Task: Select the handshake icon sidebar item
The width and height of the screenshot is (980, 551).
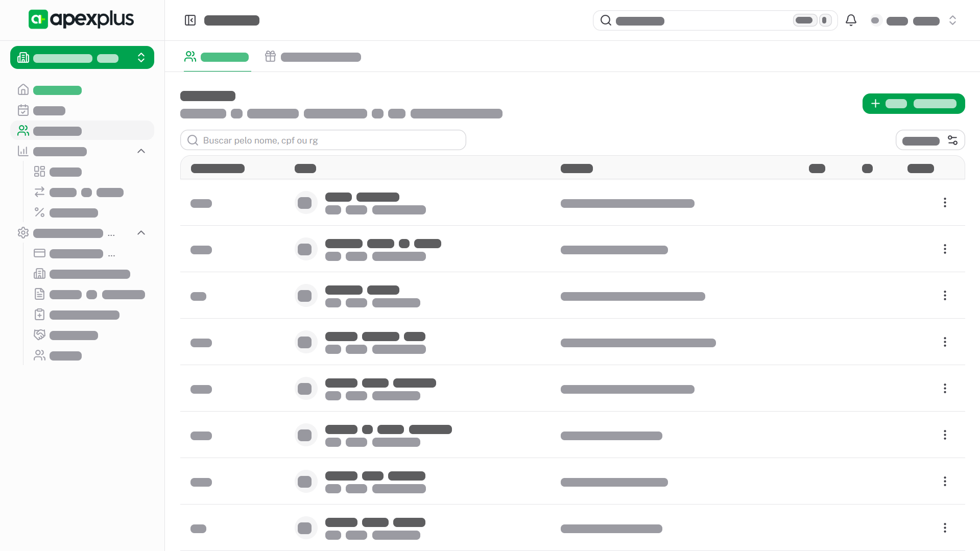Action: tap(40, 335)
